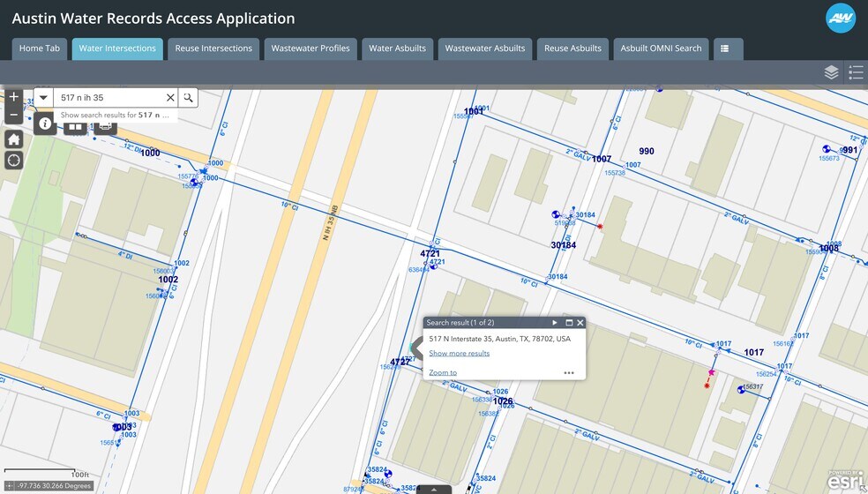Clear the search text with X

[x=170, y=98]
